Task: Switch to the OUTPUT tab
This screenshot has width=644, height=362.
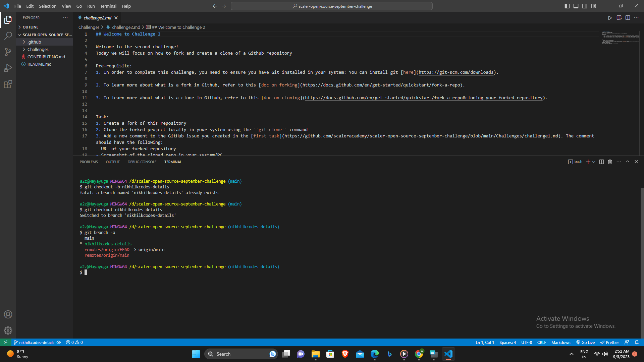Action: (112, 162)
